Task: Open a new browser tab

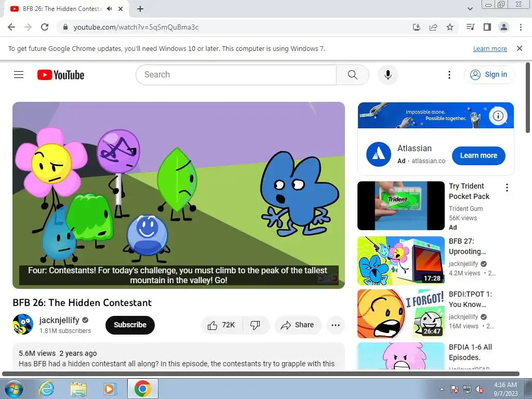Action: [140, 9]
